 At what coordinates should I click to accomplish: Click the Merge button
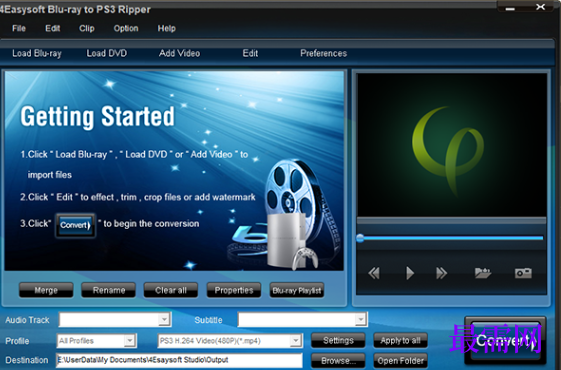point(46,290)
